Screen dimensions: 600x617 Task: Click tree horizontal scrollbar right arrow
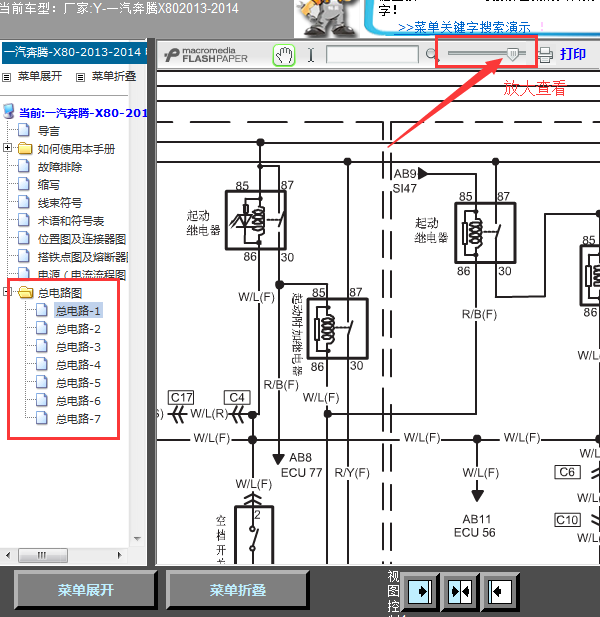(x=120, y=555)
